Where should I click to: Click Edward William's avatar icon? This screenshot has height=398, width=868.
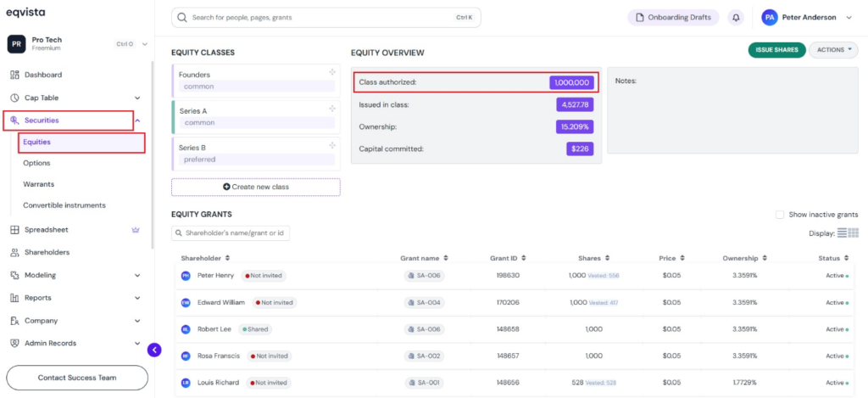click(x=186, y=303)
